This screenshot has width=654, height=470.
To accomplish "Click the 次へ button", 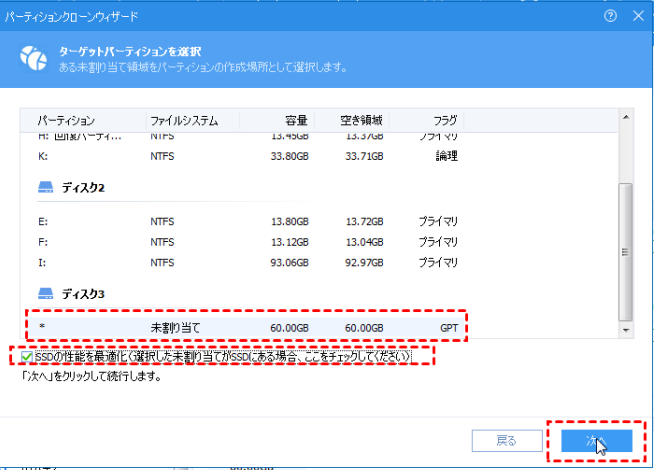I will (596, 441).
